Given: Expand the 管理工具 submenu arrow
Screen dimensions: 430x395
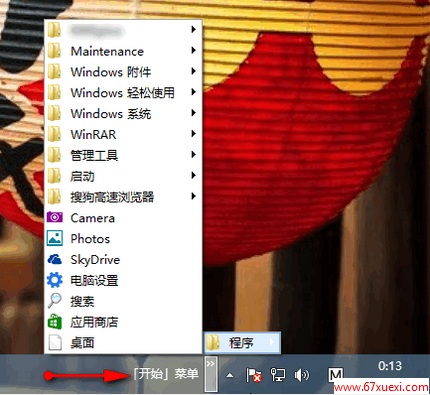Looking at the screenshot, I should coord(193,155).
